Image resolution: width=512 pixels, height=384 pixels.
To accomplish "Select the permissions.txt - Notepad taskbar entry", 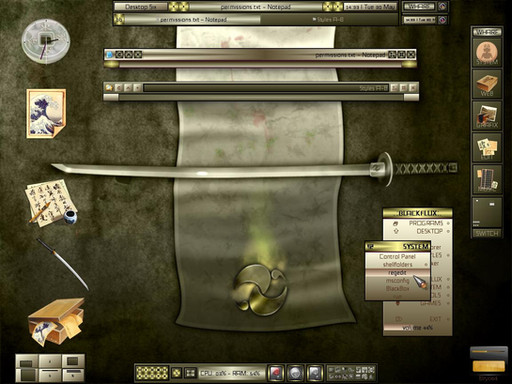I will [193, 20].
